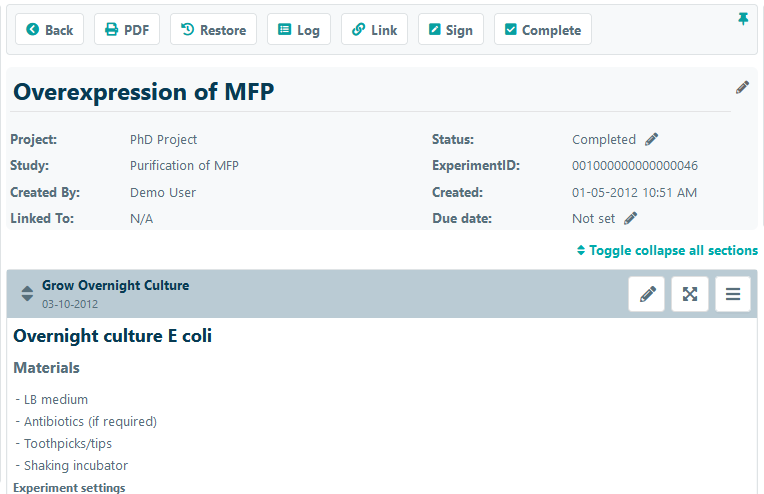Click the Grow Overnight Culture section header
Image resolution: width=764 pixels, height=494 pixels.
tap(115, 286)
